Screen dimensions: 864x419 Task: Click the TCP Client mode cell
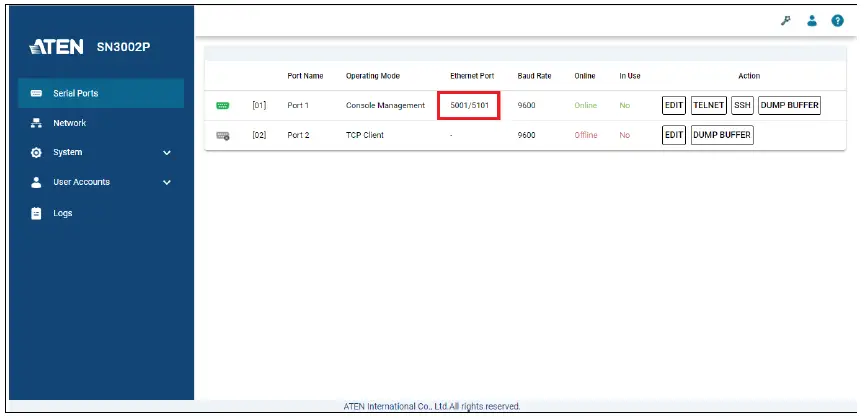(x=365, y=135)
